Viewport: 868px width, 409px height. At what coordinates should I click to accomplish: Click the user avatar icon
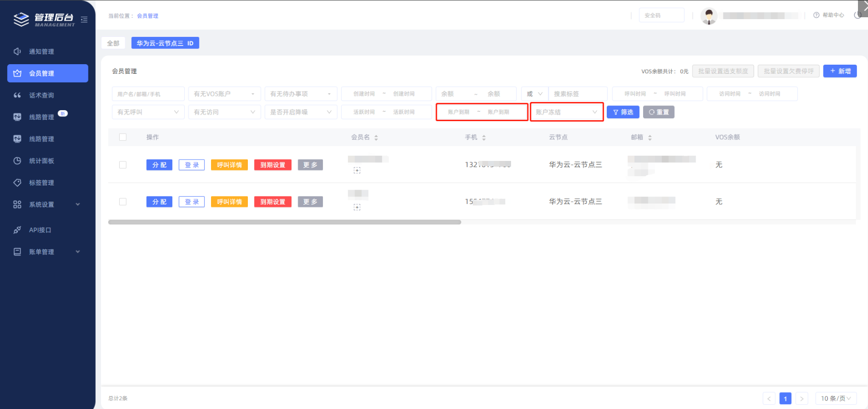(709, 16)
